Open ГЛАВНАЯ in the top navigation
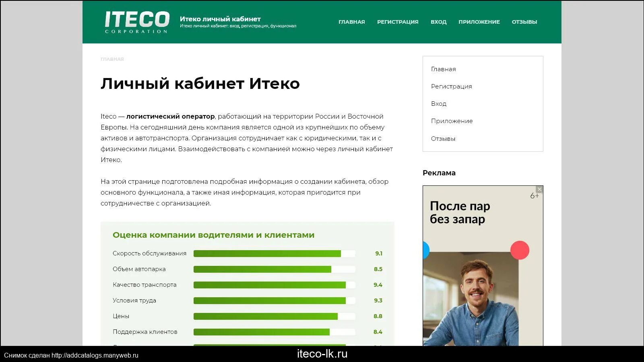The height and width of the screenshot is (362, 644). (x=351, y=22)
